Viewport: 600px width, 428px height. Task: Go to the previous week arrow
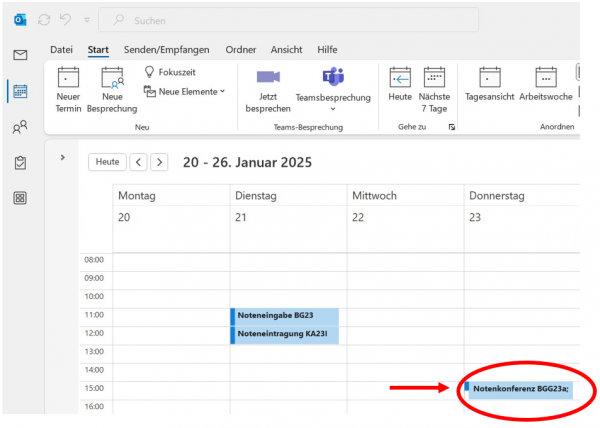[138, 162]
